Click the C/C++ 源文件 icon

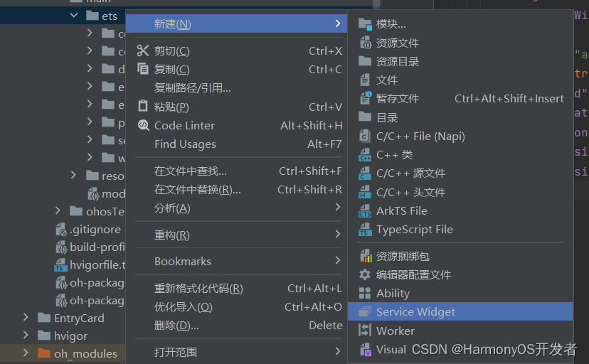pos(365,173)
